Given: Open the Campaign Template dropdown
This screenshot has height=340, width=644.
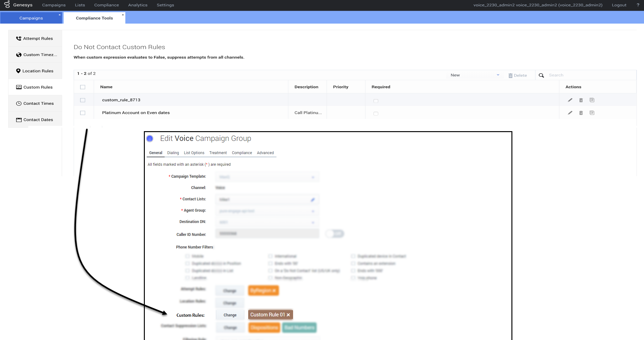Looking at the screenshot, I should tap(267, 177).
